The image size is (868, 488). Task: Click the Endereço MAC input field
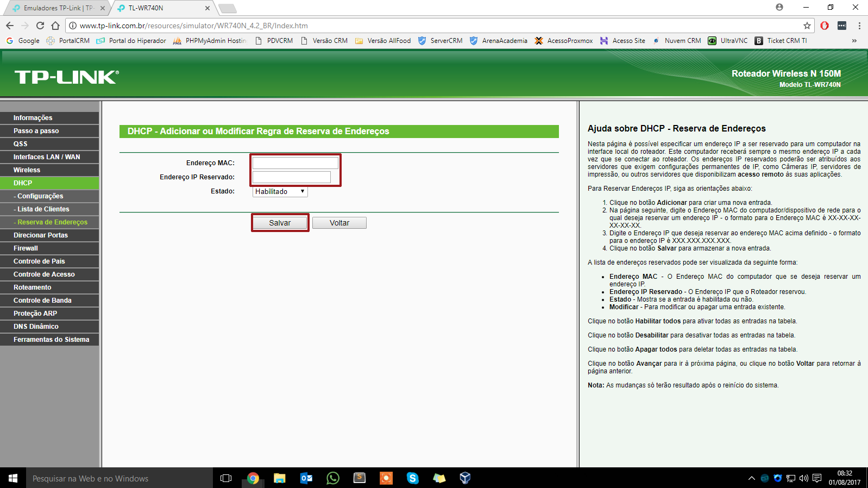295,163
